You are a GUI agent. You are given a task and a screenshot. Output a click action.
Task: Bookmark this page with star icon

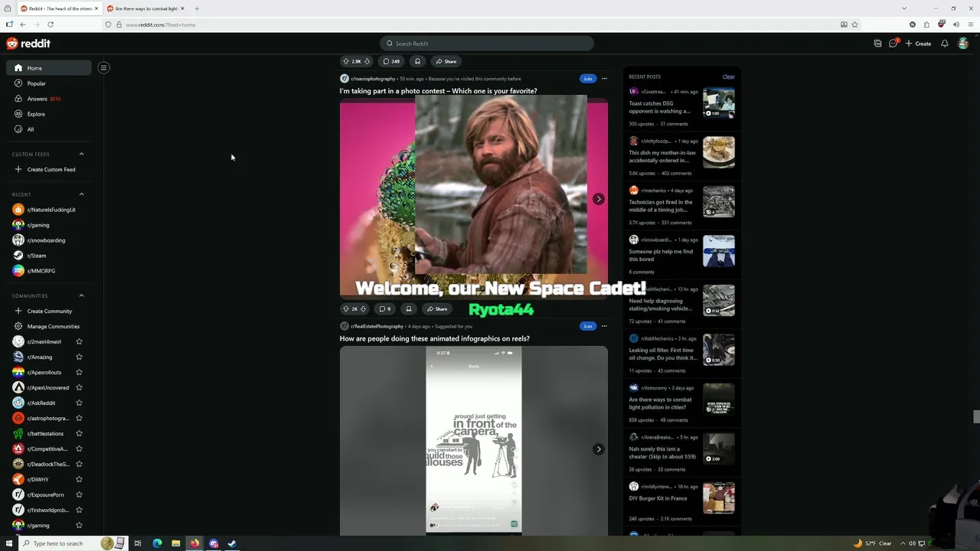coord(854,24)
